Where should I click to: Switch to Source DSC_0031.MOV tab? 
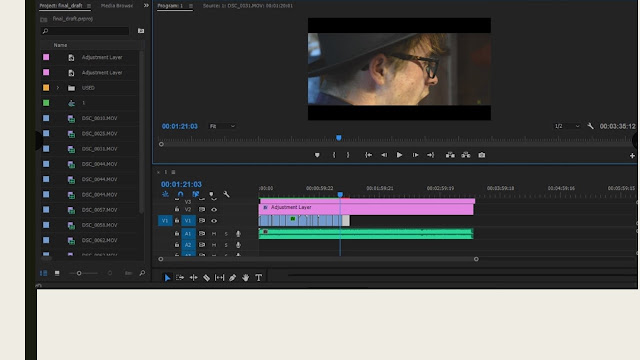click(248, 6)
